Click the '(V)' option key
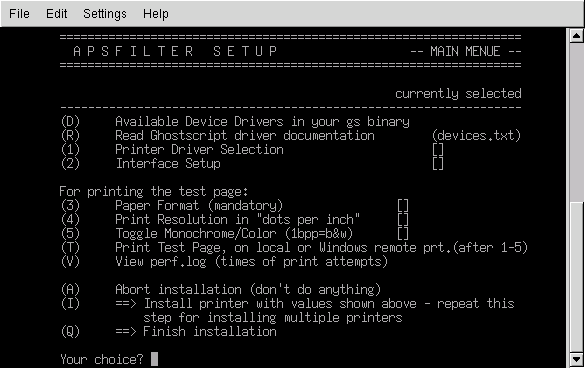585x368 pixels. 70,262
